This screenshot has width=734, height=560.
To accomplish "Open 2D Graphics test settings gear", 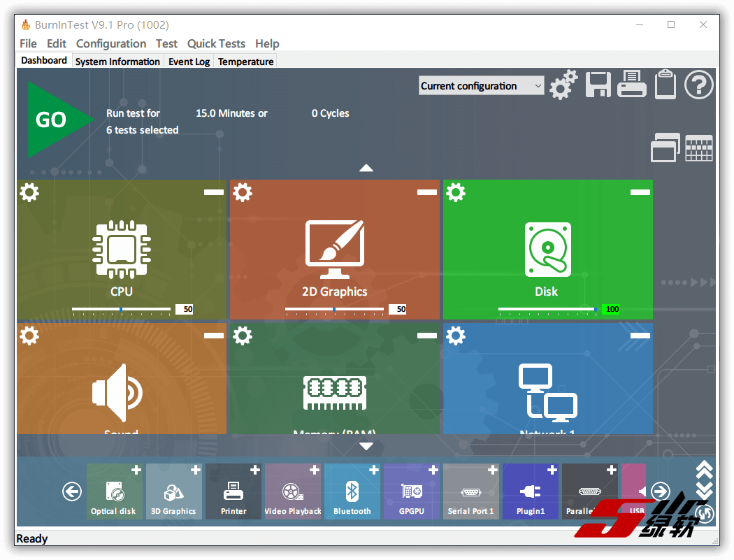I will tap(243, 192).
